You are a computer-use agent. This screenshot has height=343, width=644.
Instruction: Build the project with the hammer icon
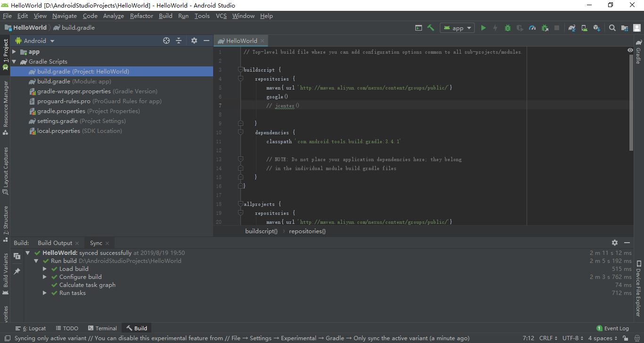coord(430,28)
